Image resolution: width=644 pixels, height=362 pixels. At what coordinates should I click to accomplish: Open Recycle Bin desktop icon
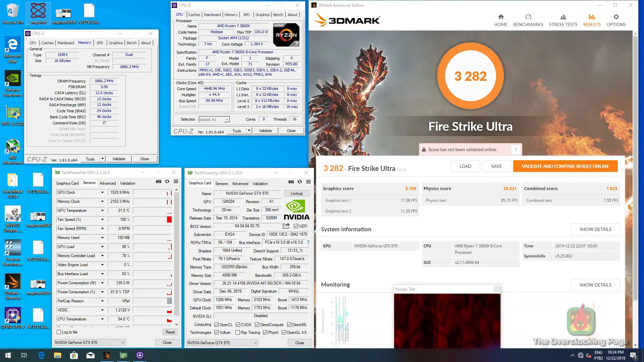(x=12, y=13)
